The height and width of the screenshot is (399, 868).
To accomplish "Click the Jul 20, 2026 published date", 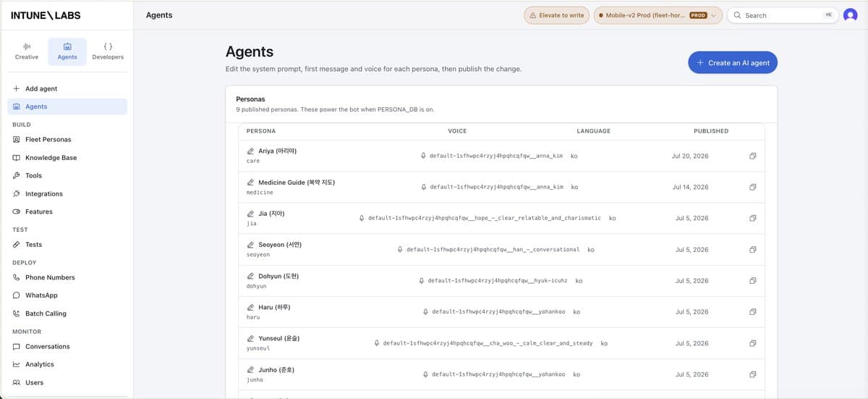I will pyautogui.click(x=690, y=156).
